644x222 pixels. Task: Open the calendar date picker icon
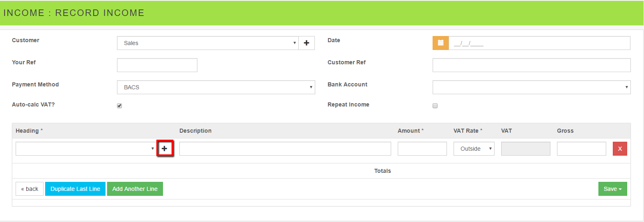440,43
